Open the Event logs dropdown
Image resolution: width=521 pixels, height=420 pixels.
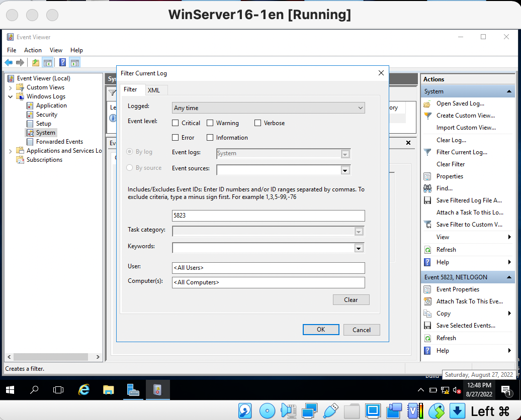(x=345, y=154)
